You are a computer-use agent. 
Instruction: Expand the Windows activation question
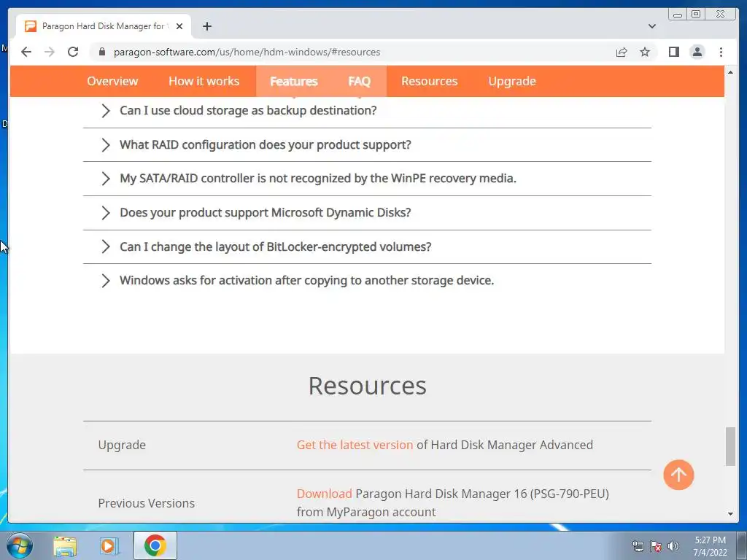367,281
